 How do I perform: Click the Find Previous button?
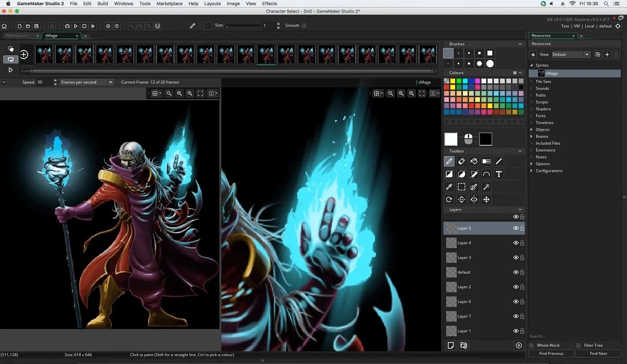[x=551, y=354]
